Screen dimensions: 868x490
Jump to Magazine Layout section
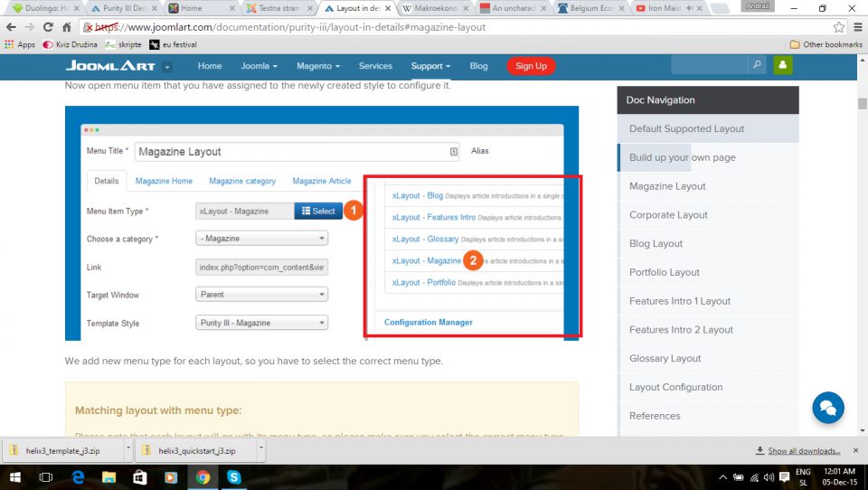tap(708, 186)
